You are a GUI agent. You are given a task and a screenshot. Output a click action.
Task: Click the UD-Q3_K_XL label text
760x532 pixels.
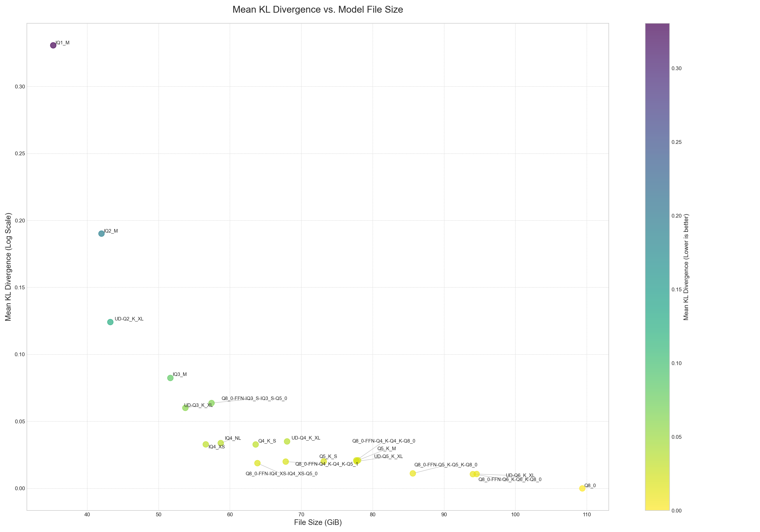point(198,405)
